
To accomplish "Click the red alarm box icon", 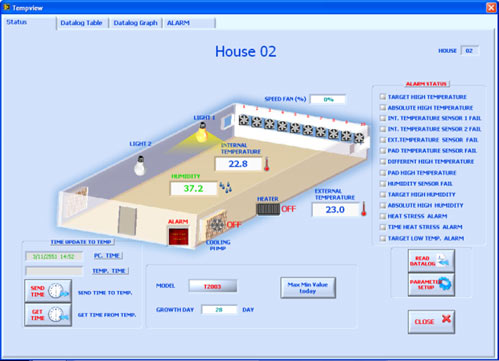I will point(178,236).
